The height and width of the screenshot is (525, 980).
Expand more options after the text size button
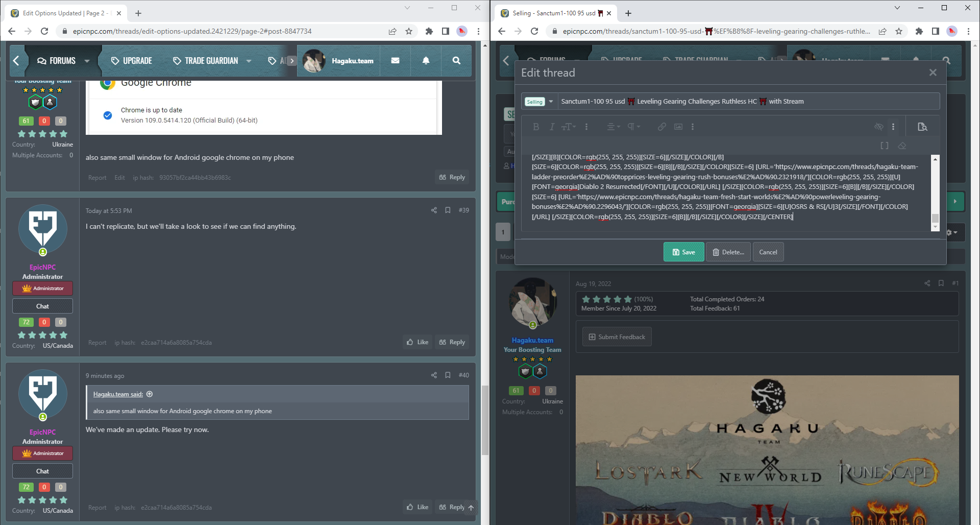(x=586, y=127)
